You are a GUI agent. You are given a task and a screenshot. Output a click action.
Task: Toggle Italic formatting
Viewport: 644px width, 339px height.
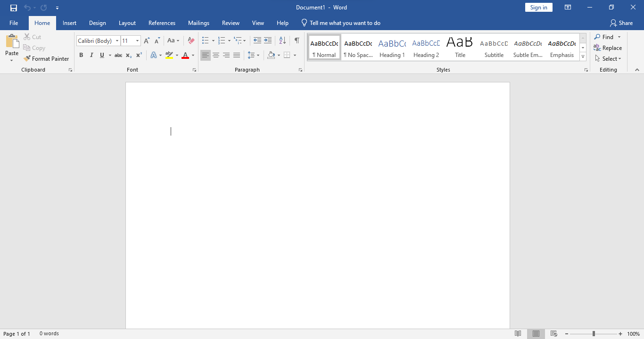[91, 56]
